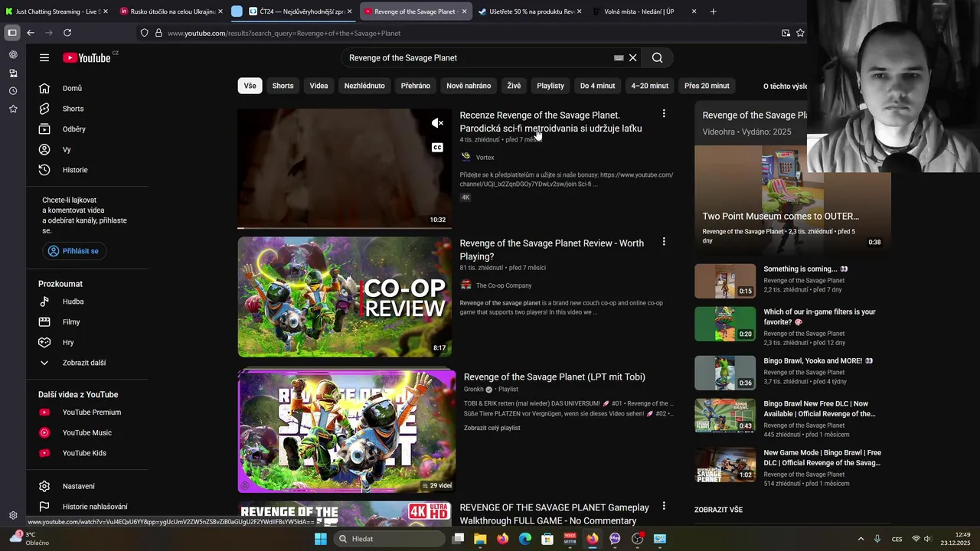Select the Nově nahráno filter chip
Screen dimensions: 980x551
(469, 86)
